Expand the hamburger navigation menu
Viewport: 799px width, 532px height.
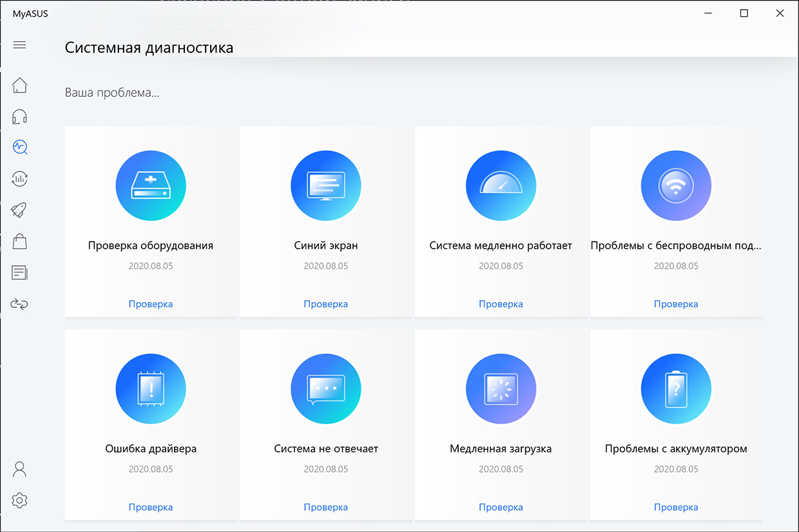(x=19, y=45)
